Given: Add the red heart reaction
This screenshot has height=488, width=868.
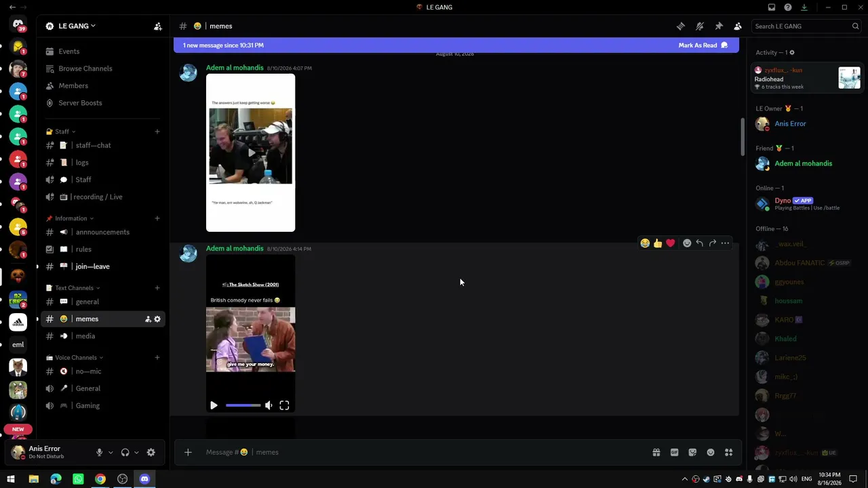Looking at the screenshot, I should (x=671, y=243).
